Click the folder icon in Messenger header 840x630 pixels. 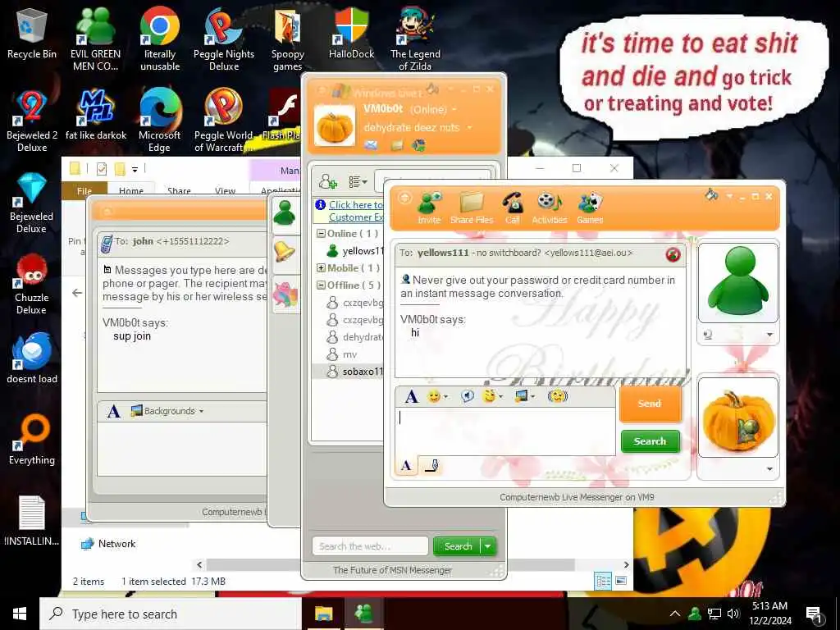tap(397, 145)
